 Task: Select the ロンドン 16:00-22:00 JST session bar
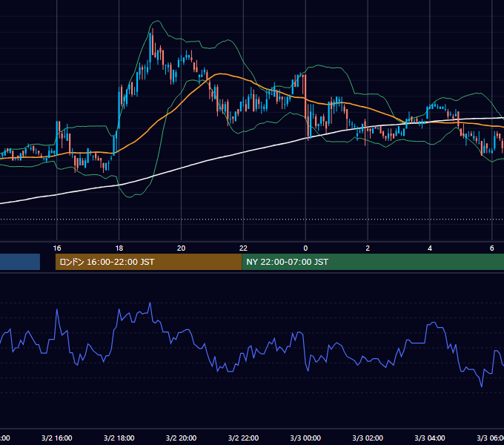[148, 262]
